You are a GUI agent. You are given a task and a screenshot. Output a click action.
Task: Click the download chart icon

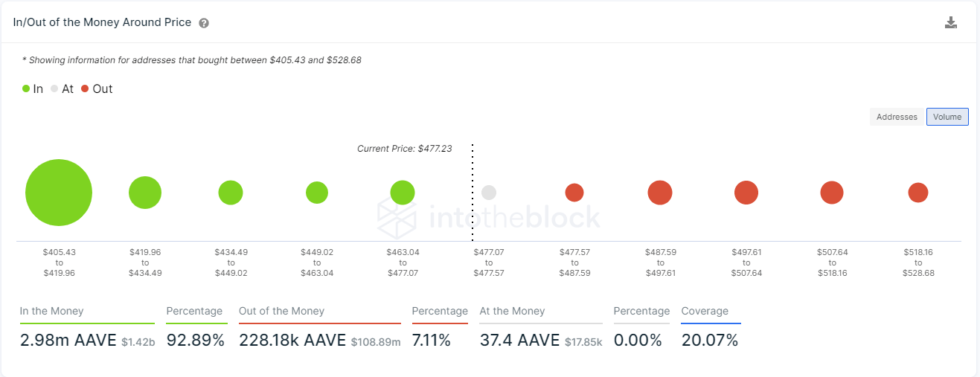(x=950, y=22)
